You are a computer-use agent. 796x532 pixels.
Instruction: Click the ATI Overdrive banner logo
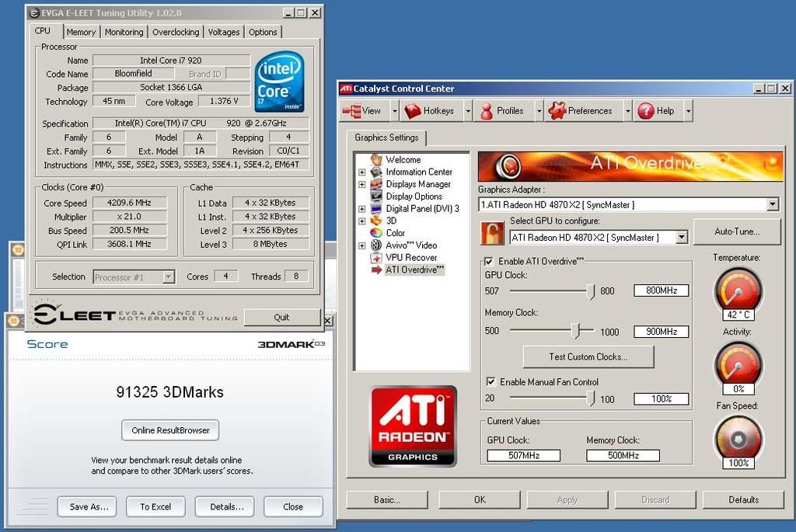pos(510,165)
